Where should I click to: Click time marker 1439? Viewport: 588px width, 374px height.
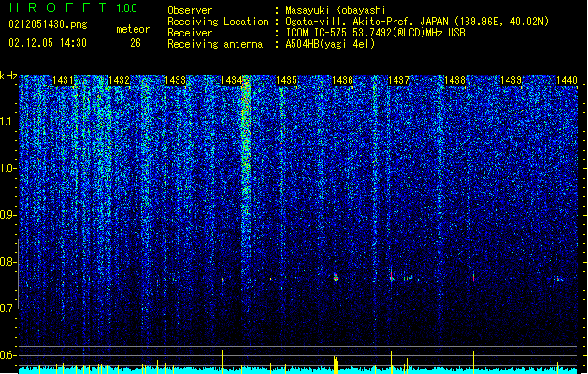coord(510,79)
